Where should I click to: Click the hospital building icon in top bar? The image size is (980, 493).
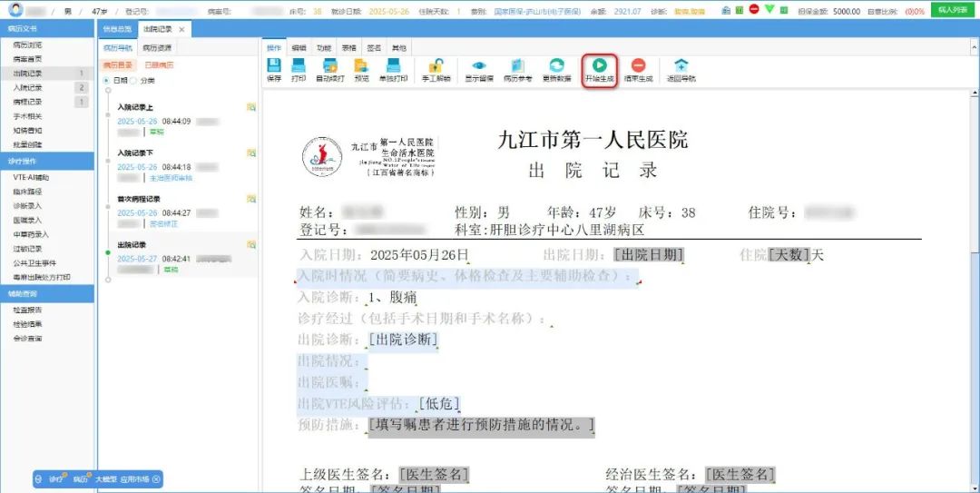click(x=726, y=10)
